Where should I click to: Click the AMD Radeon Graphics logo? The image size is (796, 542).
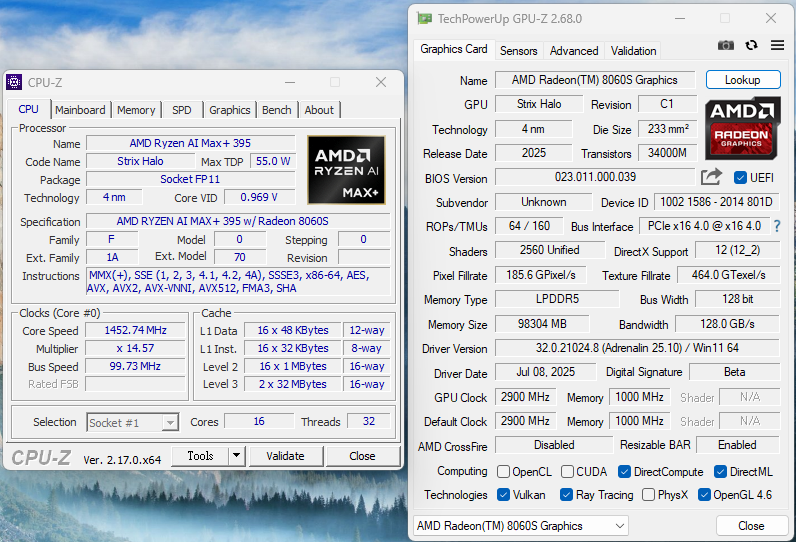click(x=742, y=127)
